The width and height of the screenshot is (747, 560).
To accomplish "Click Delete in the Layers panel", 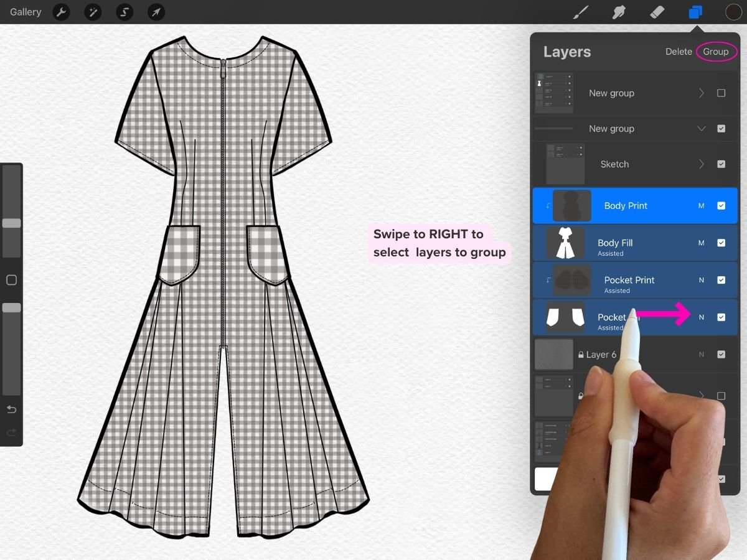I will click(x=679, y=52).
